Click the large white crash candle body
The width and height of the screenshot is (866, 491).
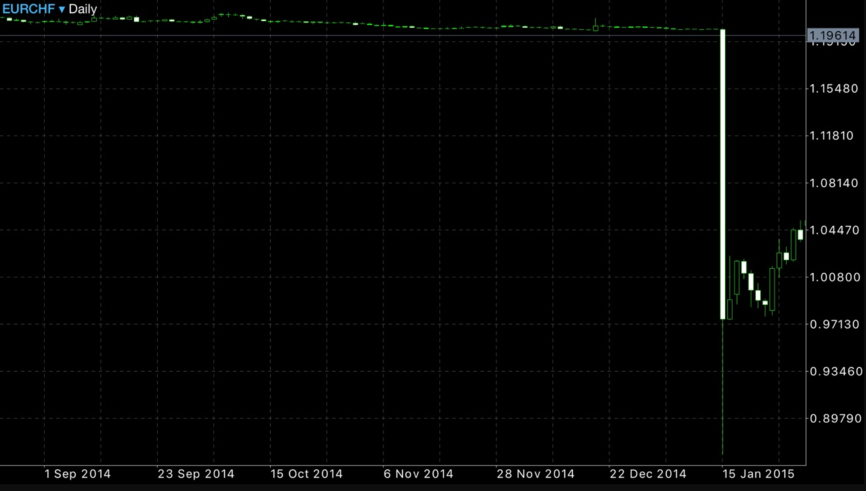[722, 174]
